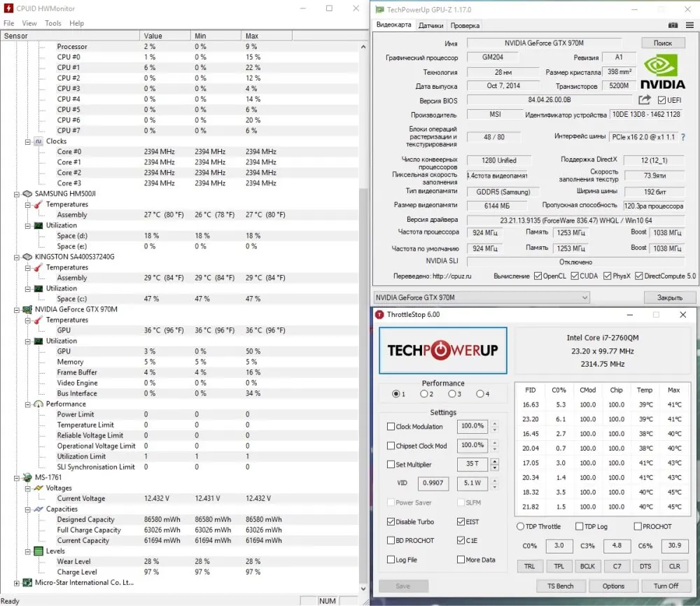Toggle the C1E checkbox
Screen dimensions: 700x606
tap(461, 540)
